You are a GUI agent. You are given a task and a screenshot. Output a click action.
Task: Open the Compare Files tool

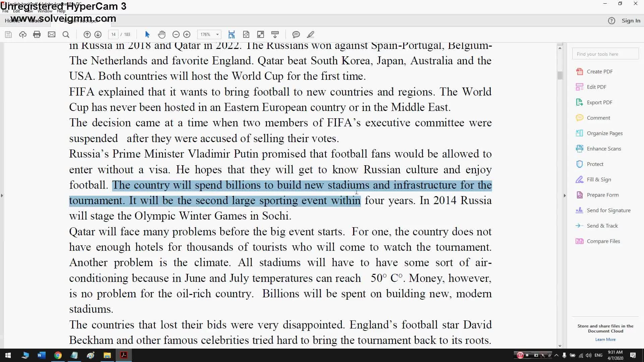(598, 241)
